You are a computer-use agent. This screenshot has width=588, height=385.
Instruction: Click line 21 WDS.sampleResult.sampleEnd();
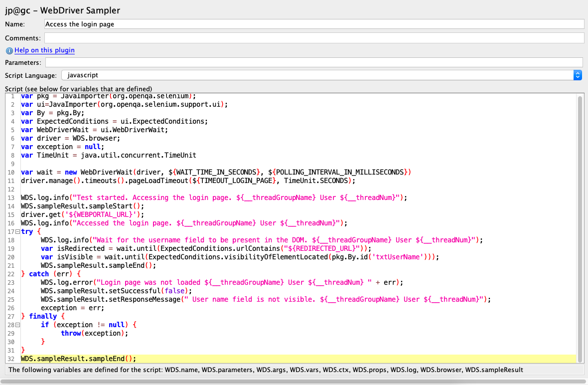[99, 266]
